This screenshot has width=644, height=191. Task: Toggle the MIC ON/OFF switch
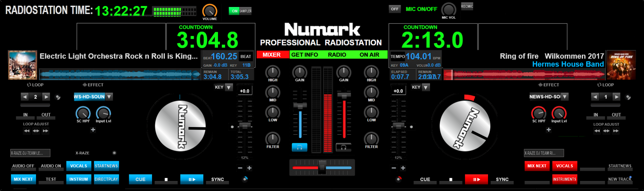click(395, 9)
